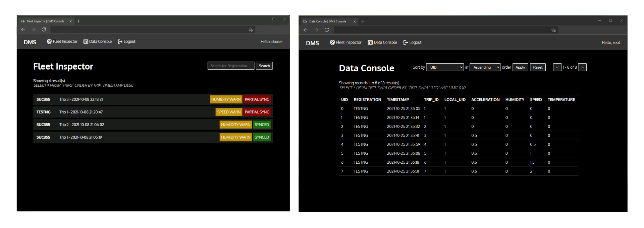
Task: Open SUC355 Trip 3 row
Action: pos(153,99)
